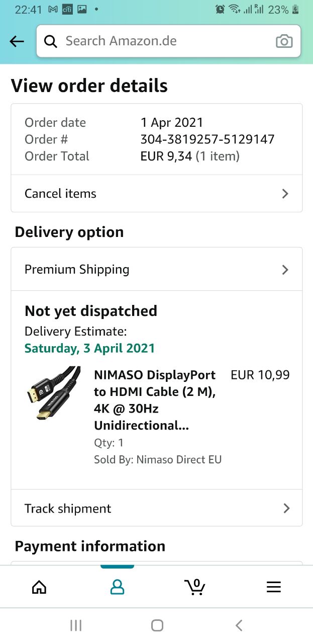Open Cancel items option
The height and width of the screenshot is (644, 313).
[60, 194]
